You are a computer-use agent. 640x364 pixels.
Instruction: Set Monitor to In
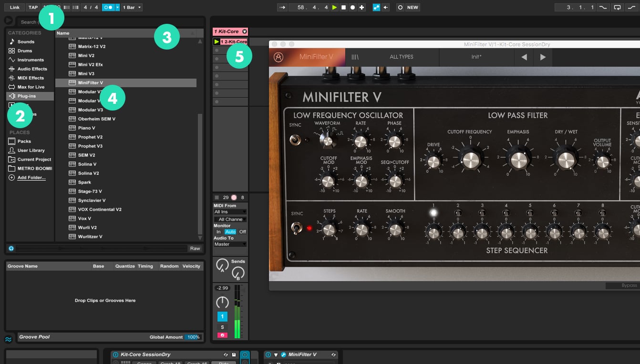pos(218,232)
